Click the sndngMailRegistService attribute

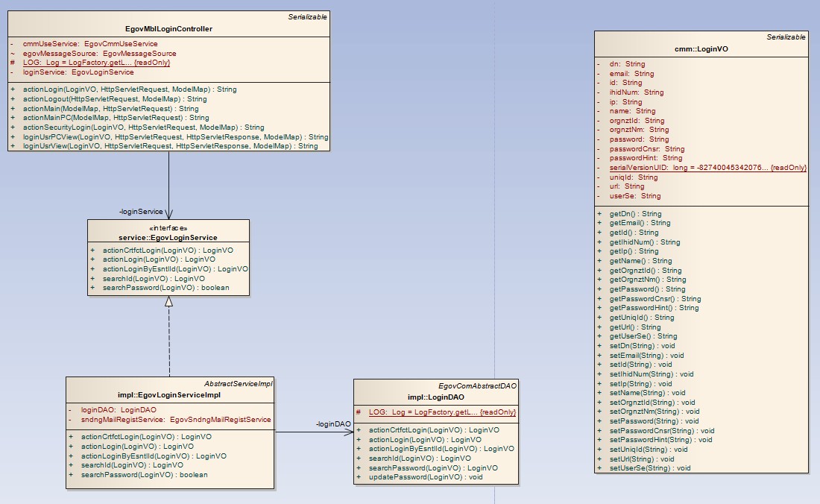tap(176, 420)
